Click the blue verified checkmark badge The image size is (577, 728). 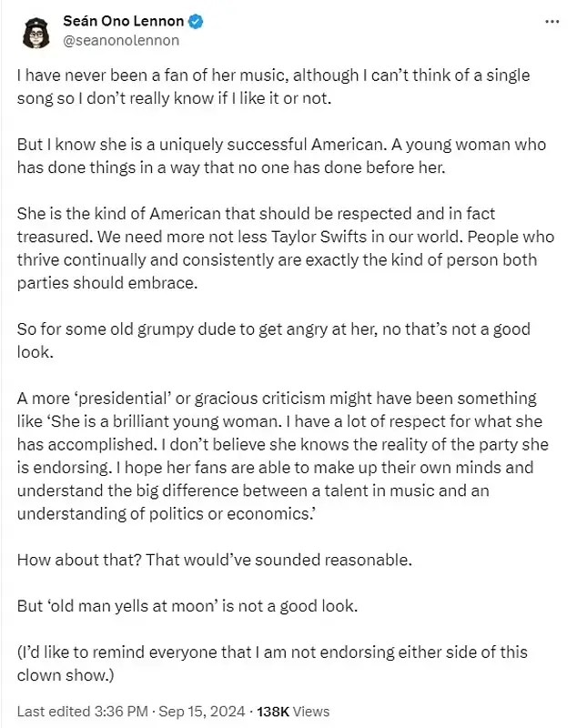[196, 21]
